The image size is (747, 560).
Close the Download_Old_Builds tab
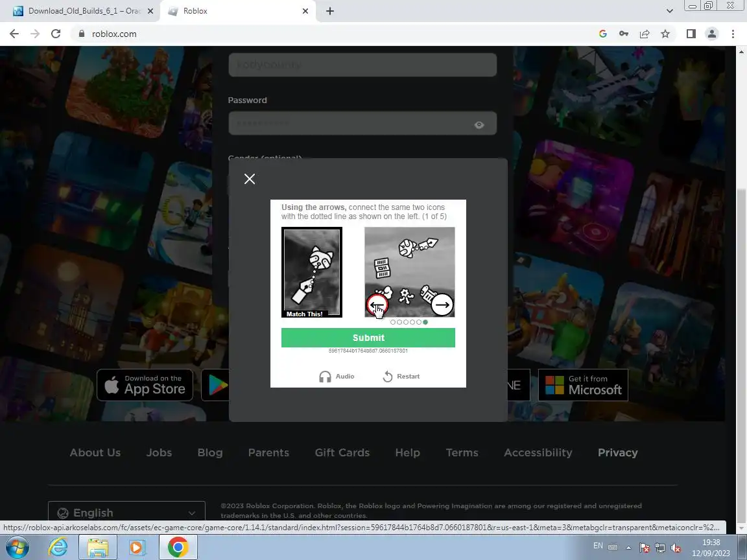click(150, 11)
